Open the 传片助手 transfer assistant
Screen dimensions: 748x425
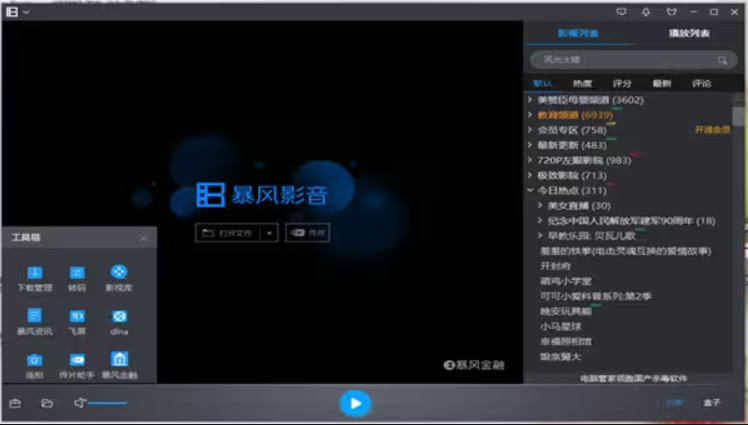click(x=77, y=365)
